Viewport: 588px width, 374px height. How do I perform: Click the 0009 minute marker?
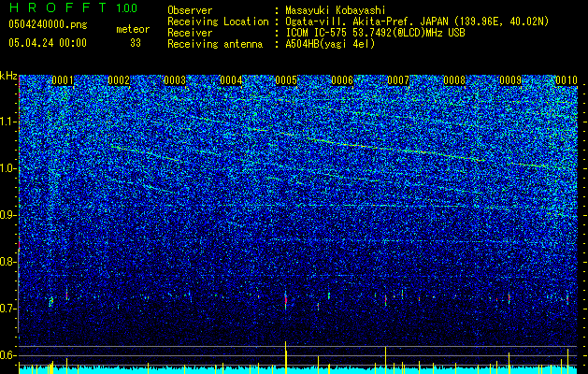[510, 80]
